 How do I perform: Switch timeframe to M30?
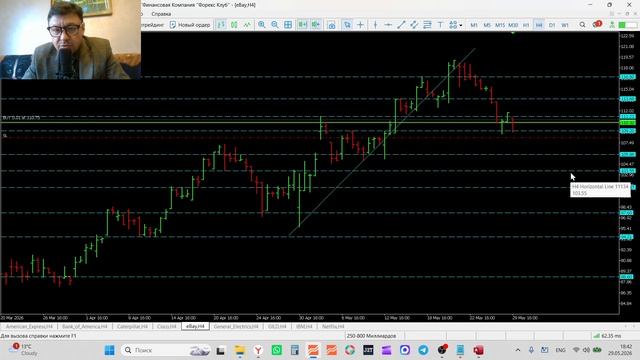(513, 25)
